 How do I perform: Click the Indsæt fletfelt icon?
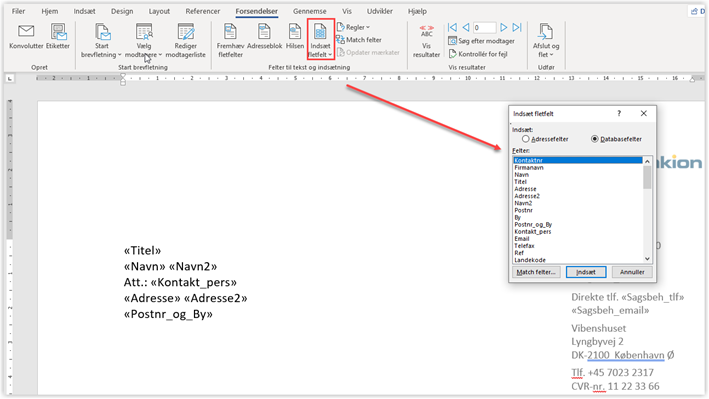[x=320, y=32]
